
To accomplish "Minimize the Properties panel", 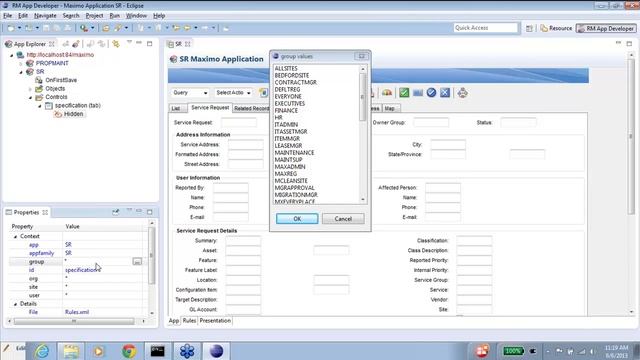I will point(139,211).
